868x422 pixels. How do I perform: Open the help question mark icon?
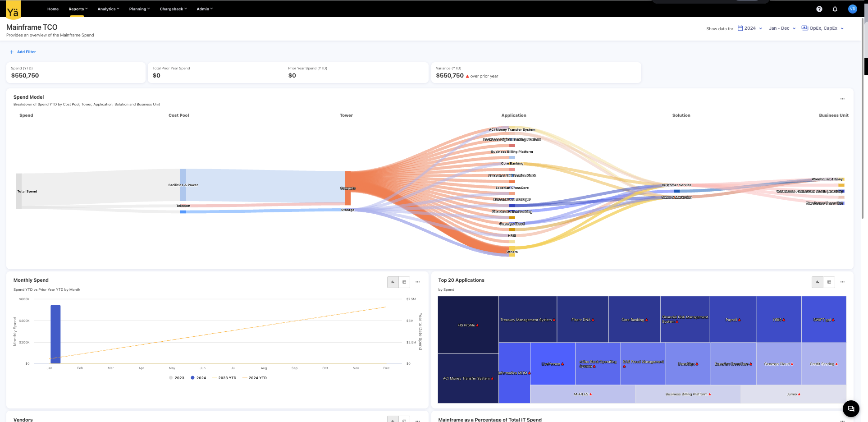(x=819, y=9)
